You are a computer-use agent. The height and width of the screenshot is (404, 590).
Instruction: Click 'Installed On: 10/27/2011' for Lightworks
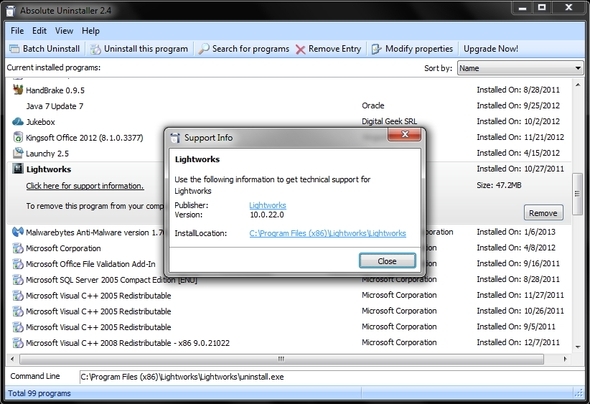click(520, 169)
